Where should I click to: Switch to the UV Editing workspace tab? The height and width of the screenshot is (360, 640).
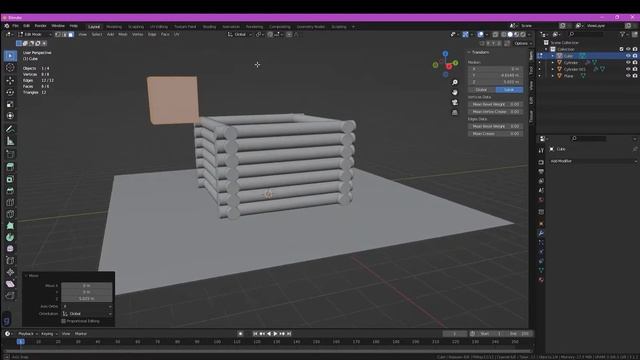click(159, 27)
